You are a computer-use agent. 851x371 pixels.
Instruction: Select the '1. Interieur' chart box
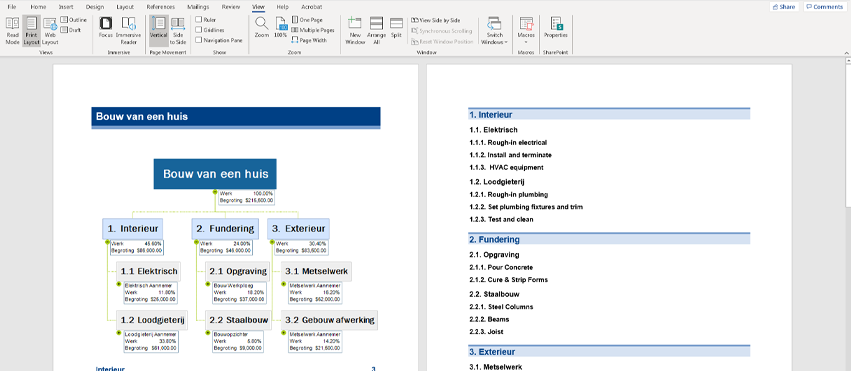pos(133,229)
